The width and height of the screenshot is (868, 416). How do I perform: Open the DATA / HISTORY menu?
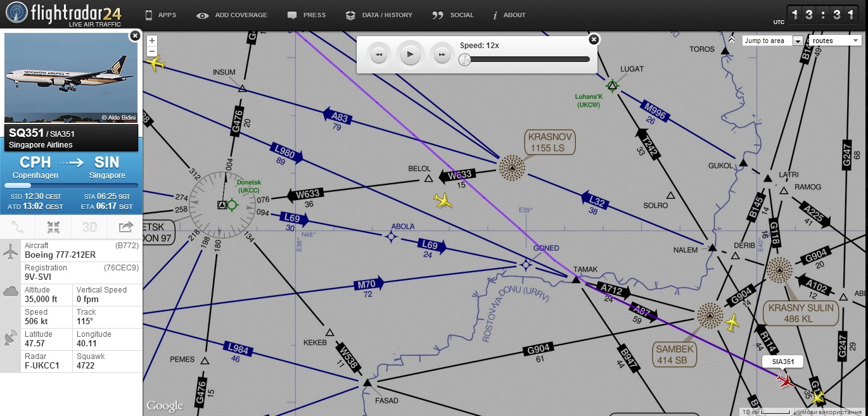point(379,15)
